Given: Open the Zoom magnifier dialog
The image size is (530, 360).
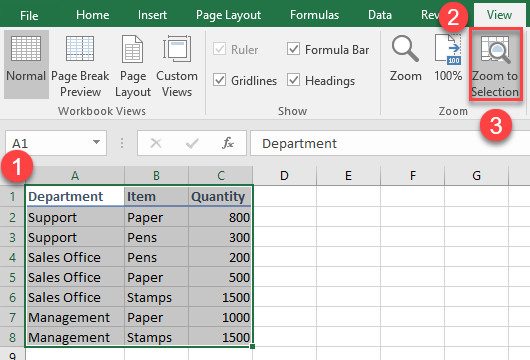Looking at the screenshot, I should coord(405,58).
